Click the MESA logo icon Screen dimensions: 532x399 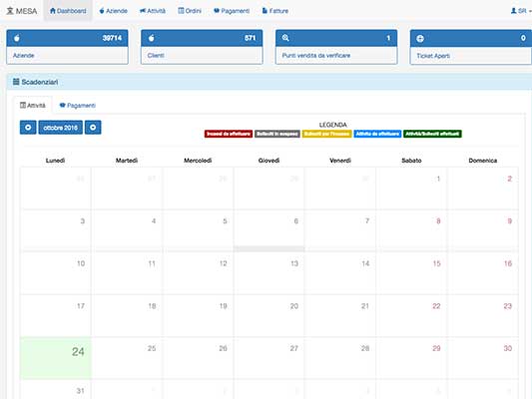[10, 11]
